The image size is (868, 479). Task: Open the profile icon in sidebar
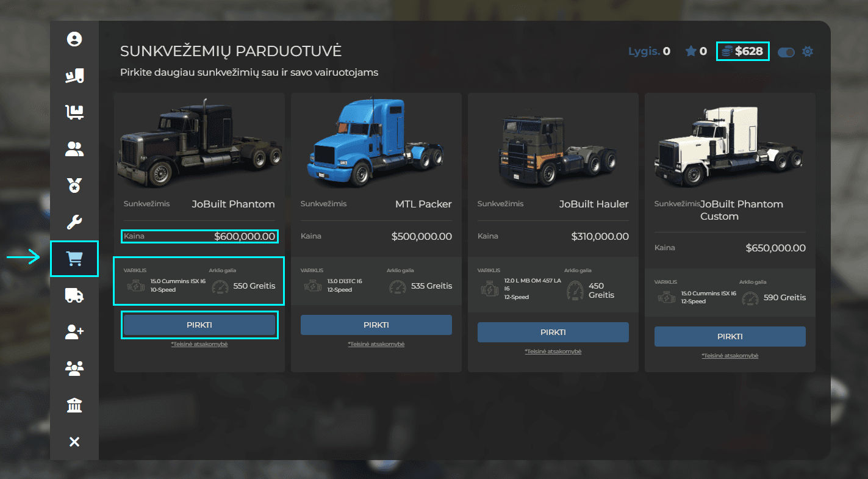[74, 39]
